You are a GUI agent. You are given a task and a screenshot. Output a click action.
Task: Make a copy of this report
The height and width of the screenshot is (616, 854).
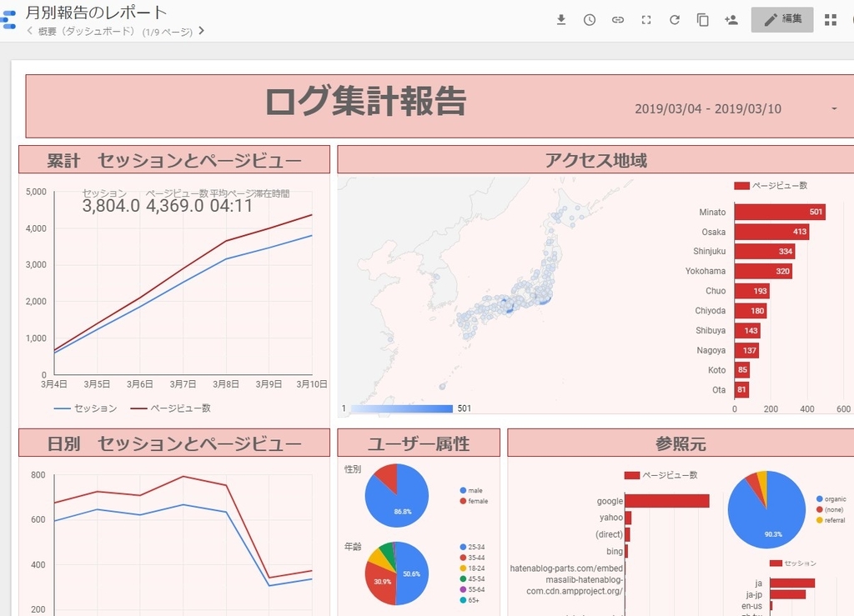(x=702, y=19)
